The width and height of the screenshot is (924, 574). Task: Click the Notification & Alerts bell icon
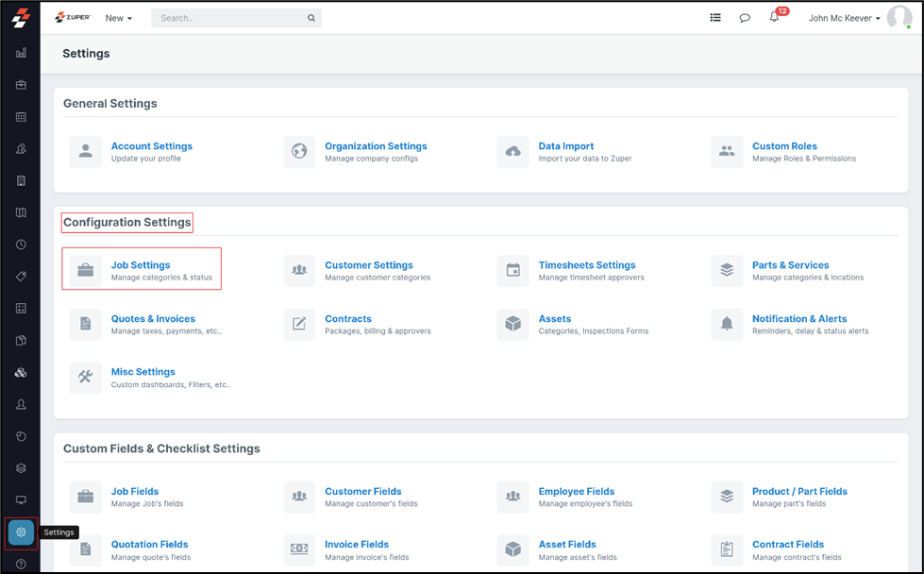[727, 324]
